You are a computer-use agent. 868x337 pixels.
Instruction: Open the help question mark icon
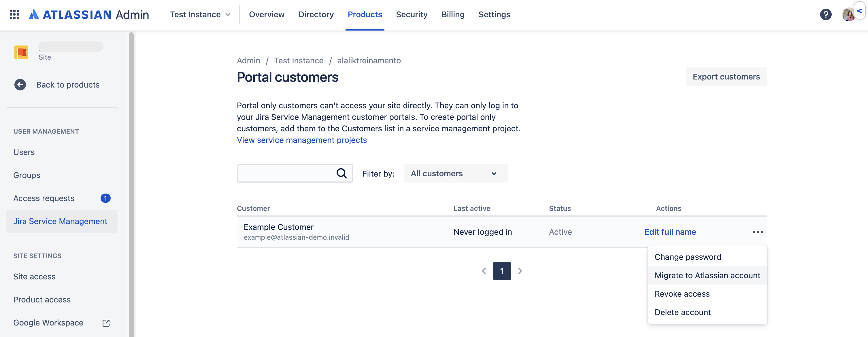click(x=825, y=14)
